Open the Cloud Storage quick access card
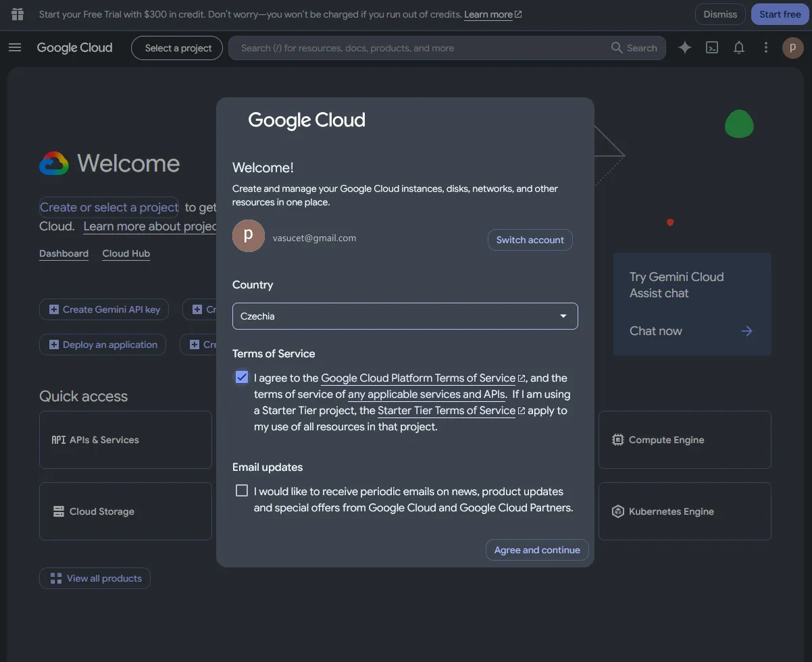The width and height of the screenshot is (812, 662). pyautogui.click(x=126, y=511)
